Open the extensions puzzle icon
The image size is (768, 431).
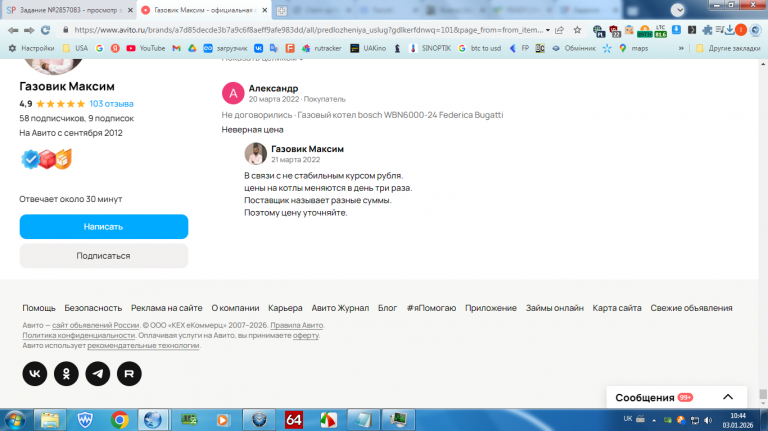[x=707, y=30]
